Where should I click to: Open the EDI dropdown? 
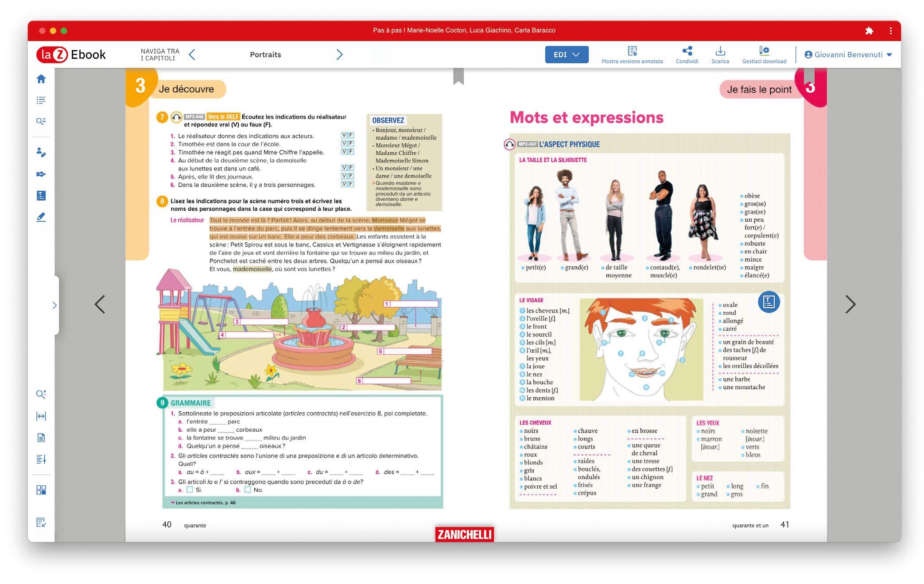[566, 54]
